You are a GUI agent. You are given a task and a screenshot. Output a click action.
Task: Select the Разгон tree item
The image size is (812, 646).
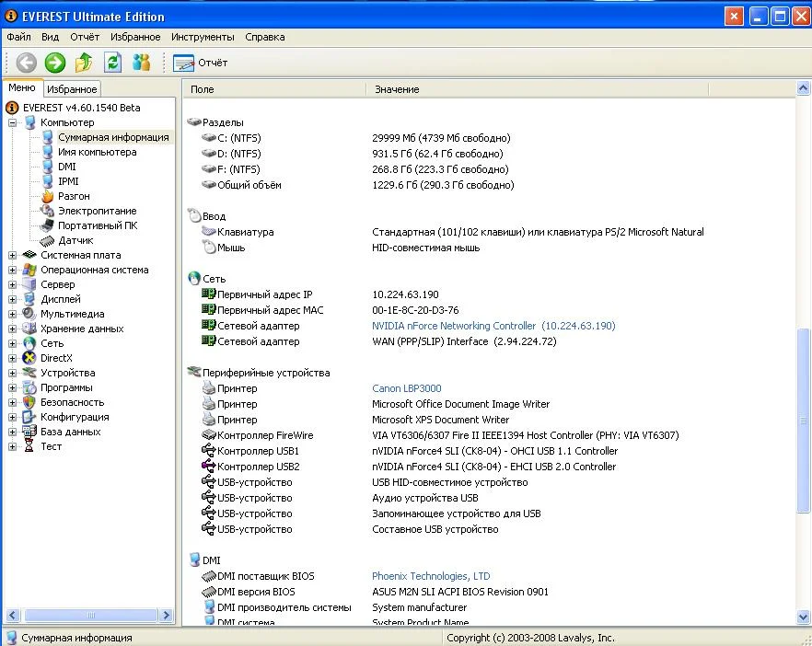pos(74,196)
